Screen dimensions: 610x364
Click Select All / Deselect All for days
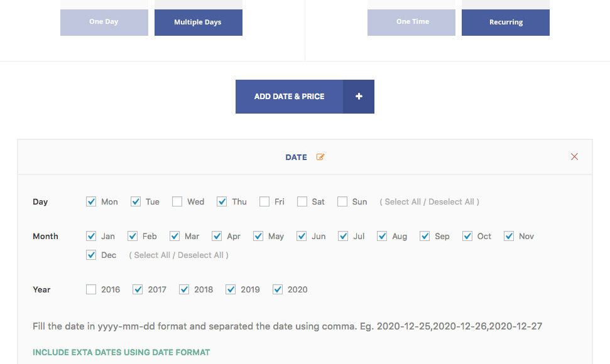coord(429,201)
